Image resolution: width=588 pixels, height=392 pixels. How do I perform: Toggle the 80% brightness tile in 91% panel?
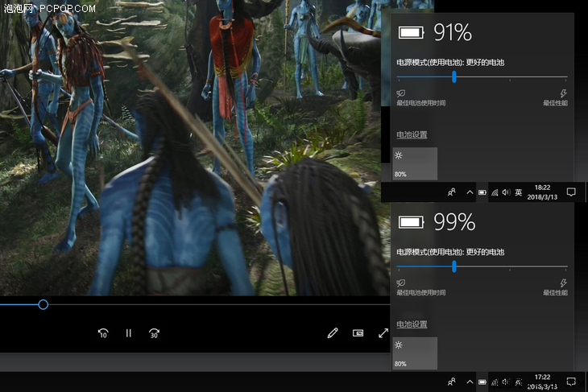click(415, 163)
